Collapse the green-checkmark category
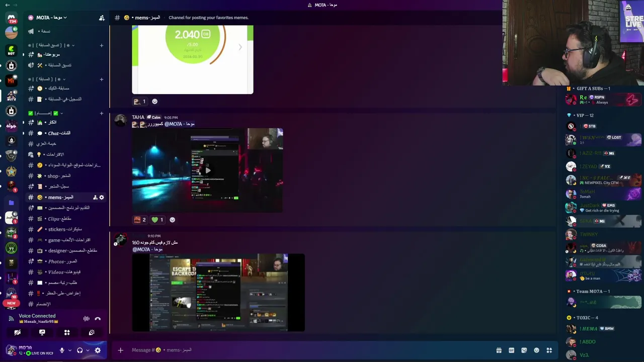The height and width of the screenshot is (362, 644). click(45, 113)
